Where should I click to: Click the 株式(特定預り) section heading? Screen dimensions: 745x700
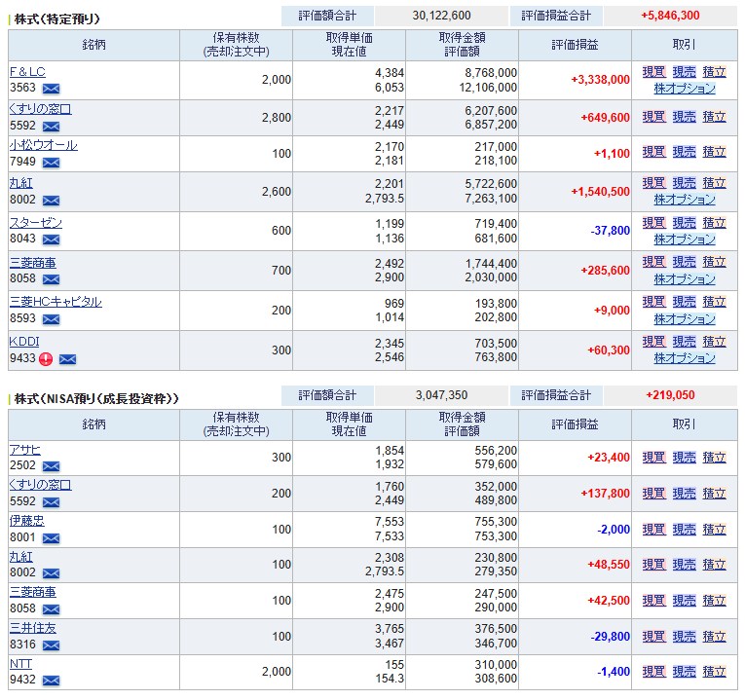coord(57,19)
